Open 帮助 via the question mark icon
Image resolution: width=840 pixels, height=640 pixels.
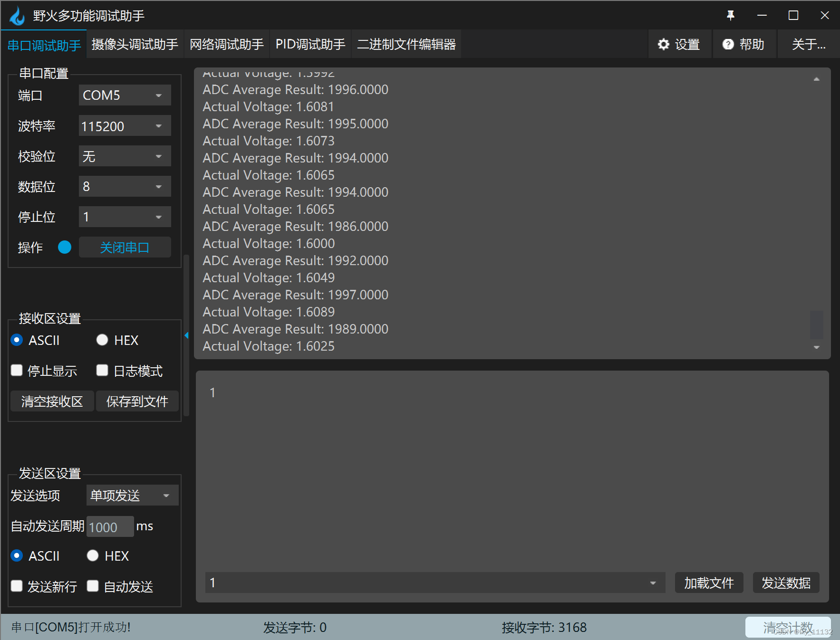pyautogui.click(x=729, y=44)
